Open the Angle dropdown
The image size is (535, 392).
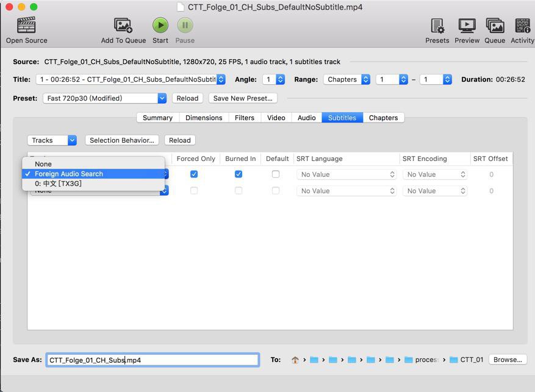pyautogui.click(x=274, y=79)
